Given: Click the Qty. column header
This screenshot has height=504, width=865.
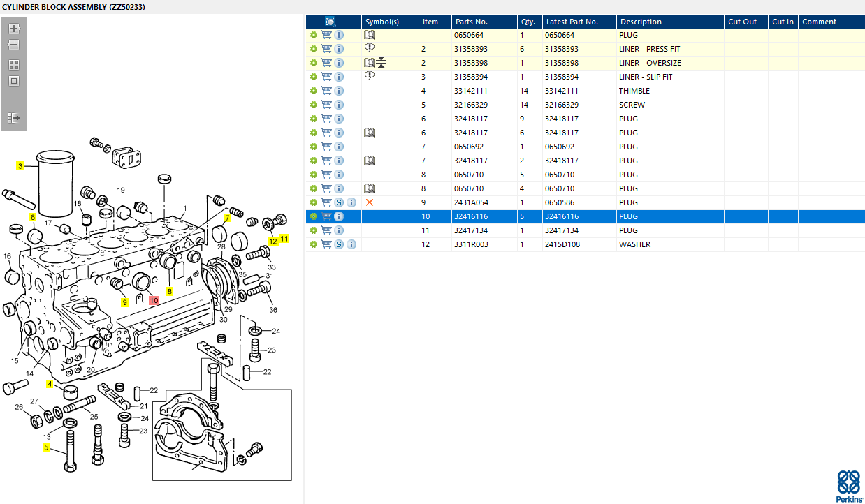Looking at the screenshot, I should pos(530,22).
